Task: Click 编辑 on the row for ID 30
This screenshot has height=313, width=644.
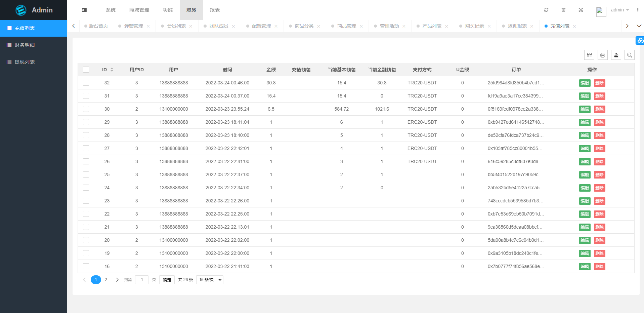Action: (x=585, y=109)
